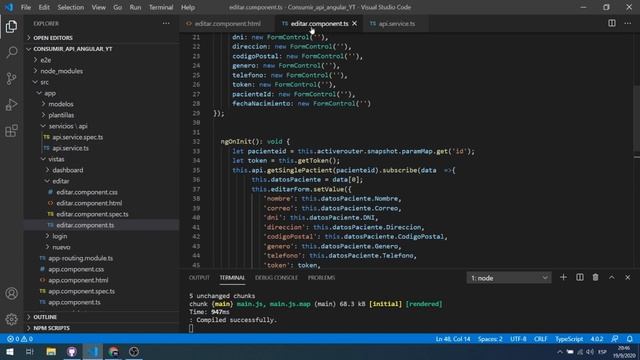
Task: Open the Source Control view
Action: pyautogui.click(x=11, y=78)
